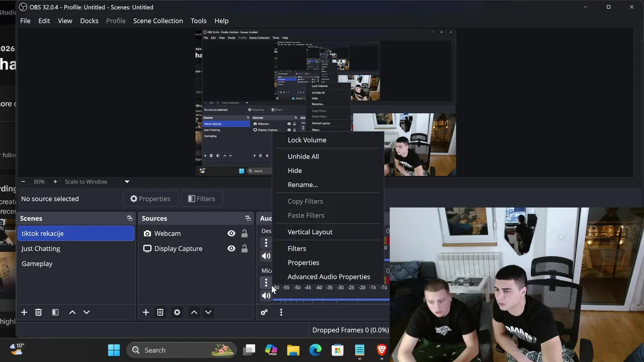Remove selected scene with trash icon
This screenshot has width=644, height=362.
tap(38, 312)
